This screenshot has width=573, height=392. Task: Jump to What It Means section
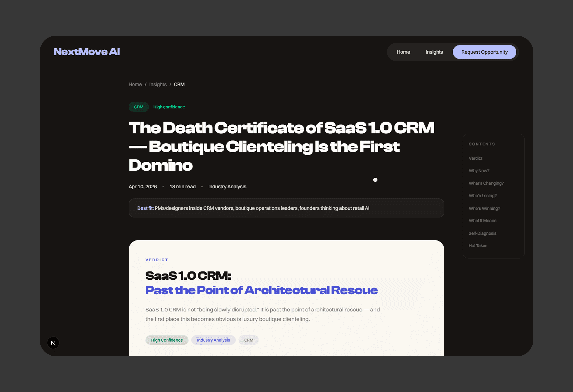point(482,220)
